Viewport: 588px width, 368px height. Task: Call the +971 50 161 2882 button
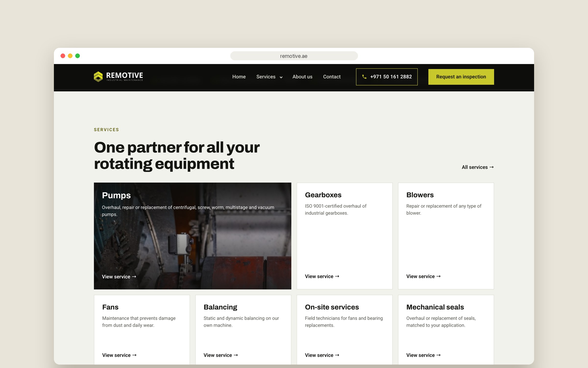click(387, 77)
